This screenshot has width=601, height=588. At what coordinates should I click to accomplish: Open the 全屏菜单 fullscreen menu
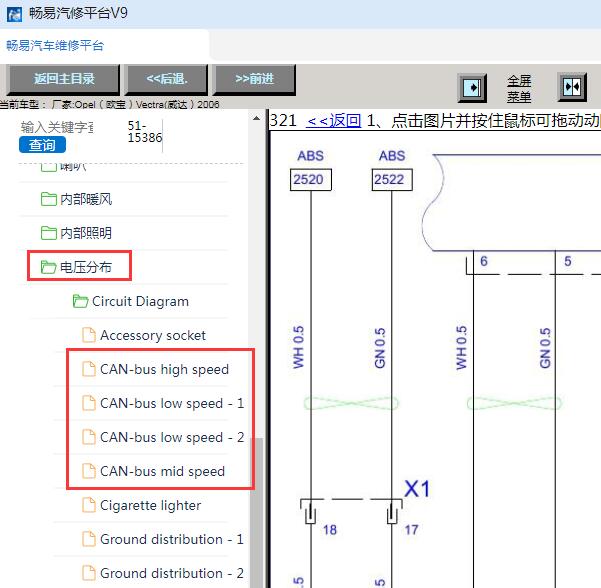point(519,89)
